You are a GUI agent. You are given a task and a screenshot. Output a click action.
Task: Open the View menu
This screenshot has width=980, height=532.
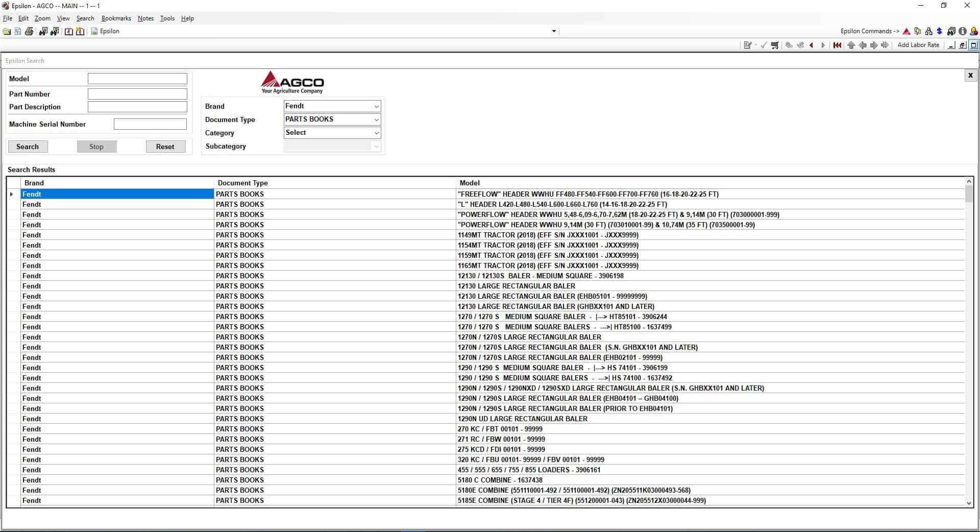[63, 18]
